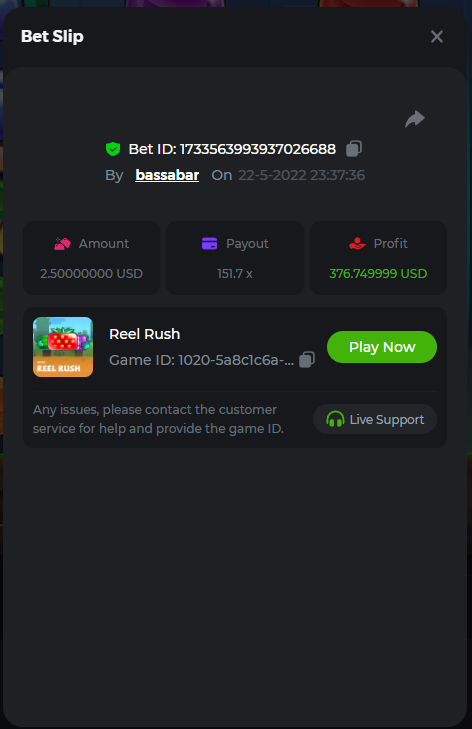
Task: Click the bet date 22-5-2022 timestamp
Action: pyautogui.click(x=301, y=175)
